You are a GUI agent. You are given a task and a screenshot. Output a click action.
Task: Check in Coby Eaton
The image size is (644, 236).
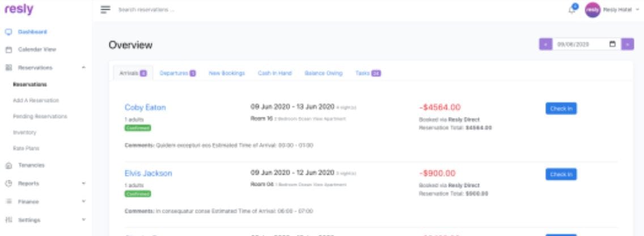click(561, 108)
